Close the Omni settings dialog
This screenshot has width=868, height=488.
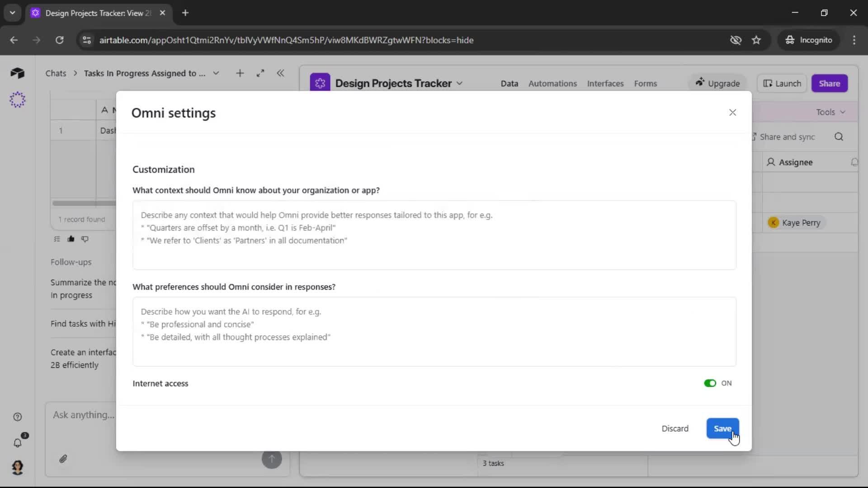732,113
